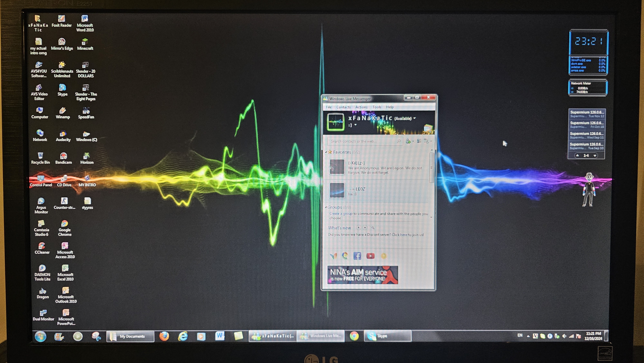
Task: Open the Add a contact icon in Messenger
Action: tap(408, 141)
